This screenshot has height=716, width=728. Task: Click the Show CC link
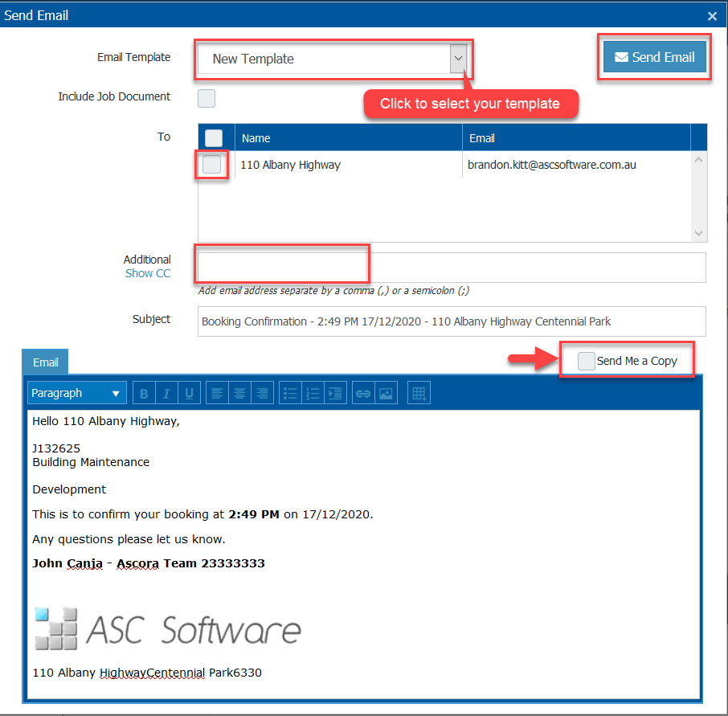click(148, 273)
